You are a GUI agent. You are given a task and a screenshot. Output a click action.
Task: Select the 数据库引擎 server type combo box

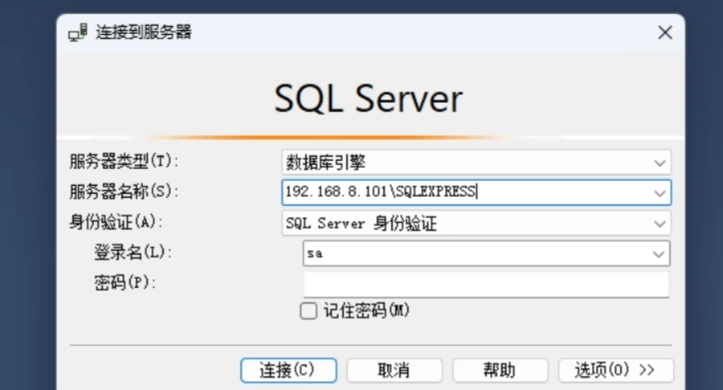(x=476, y=162)
